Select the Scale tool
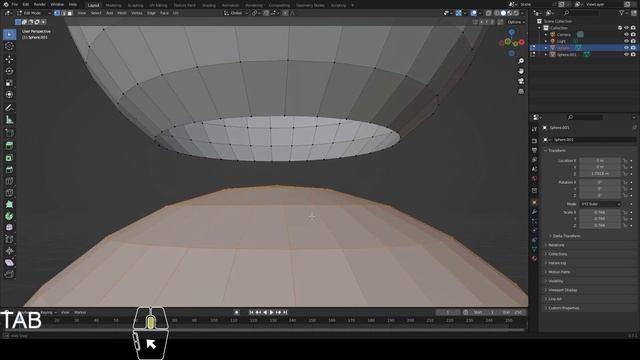 tap(9, 83)
